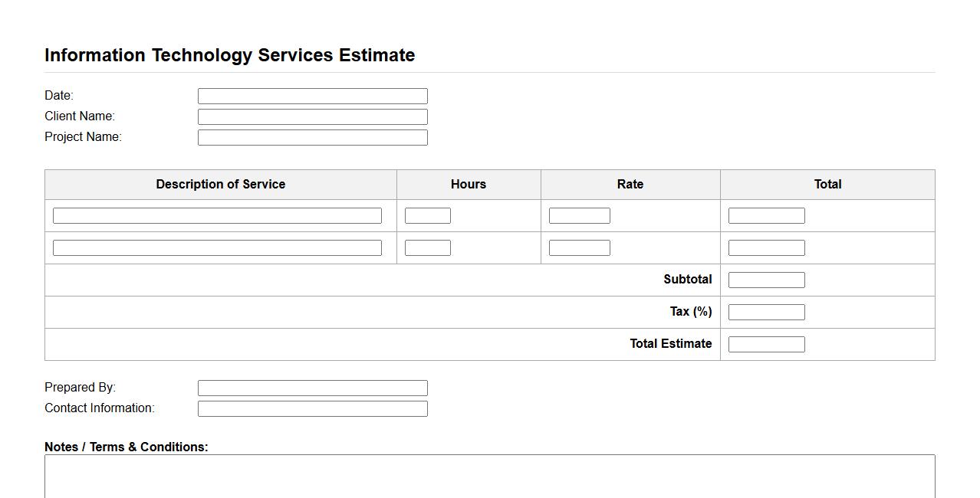Click the Rate column header

[x=630, y=185]
